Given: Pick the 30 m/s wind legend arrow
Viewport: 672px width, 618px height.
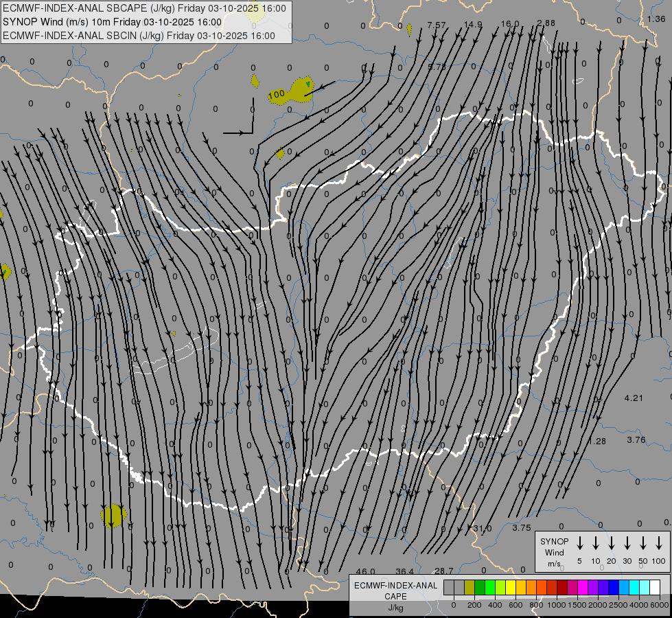Looking at the screenshot, I should pos(627,543).
